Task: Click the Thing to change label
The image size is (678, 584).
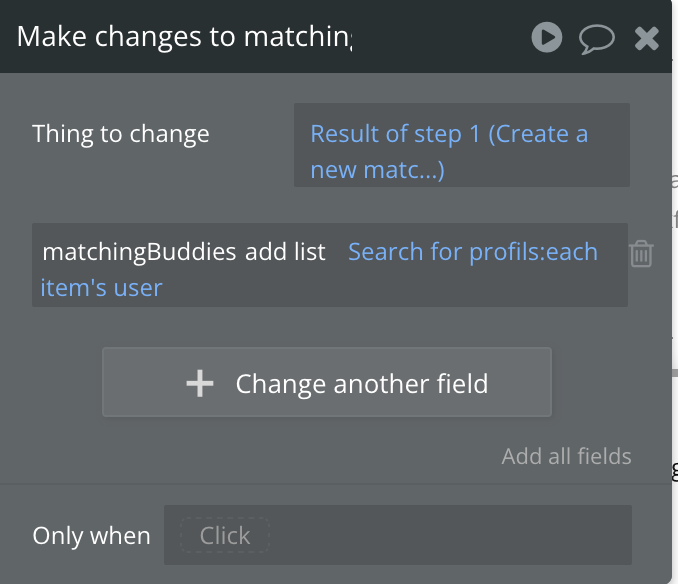Action: [x=121, y=134]
